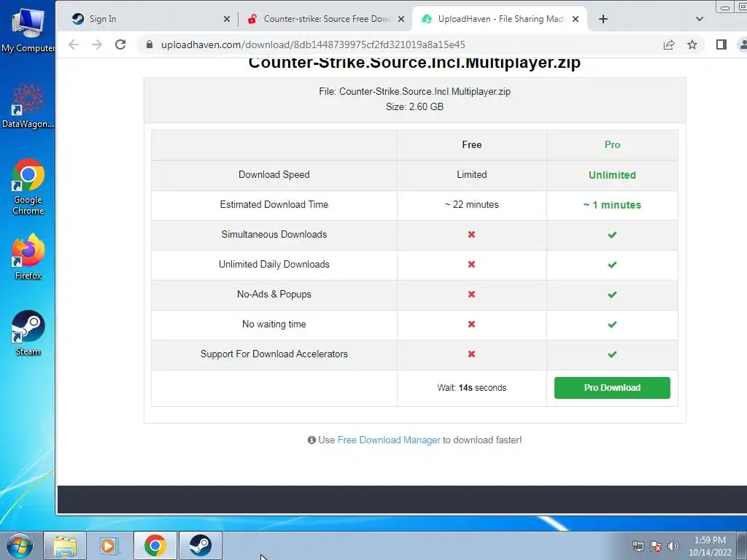Image resolution: width=747 pixels, height=560 pixels.
Task: Select the Steam taskbar button
Action: point(200,545)
